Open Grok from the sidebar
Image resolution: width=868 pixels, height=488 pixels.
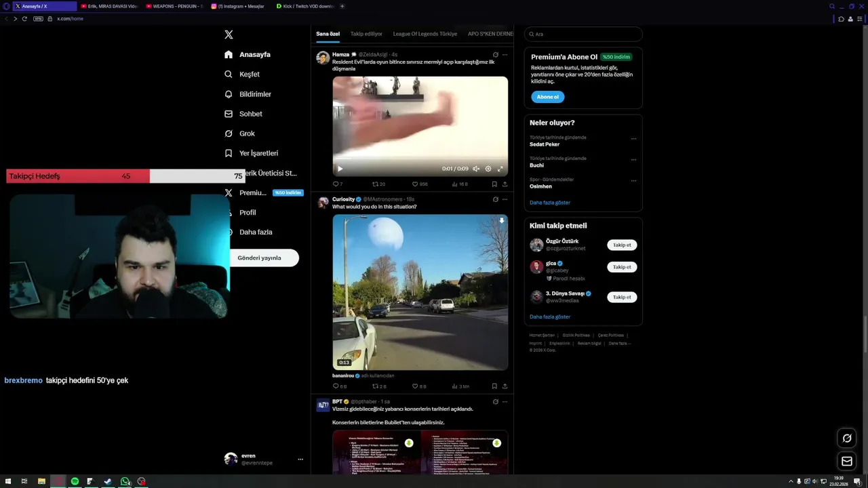[239, 134]
